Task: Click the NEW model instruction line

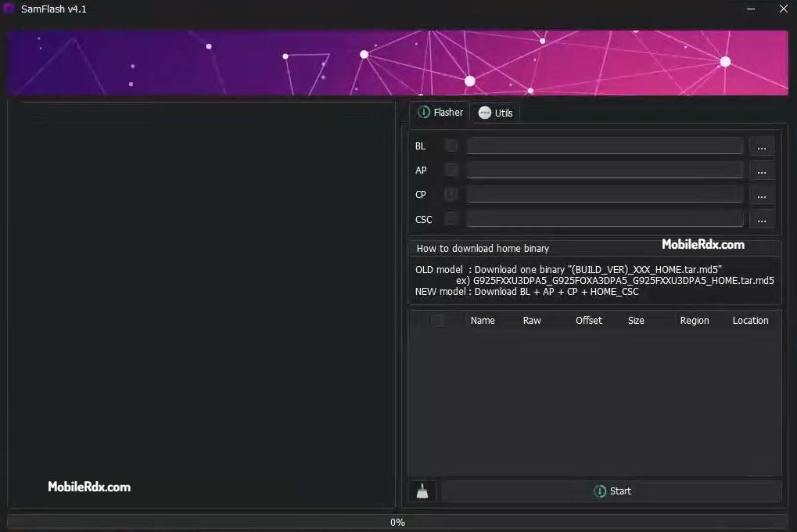Action: pyautogui.click(x=526, y=292)
